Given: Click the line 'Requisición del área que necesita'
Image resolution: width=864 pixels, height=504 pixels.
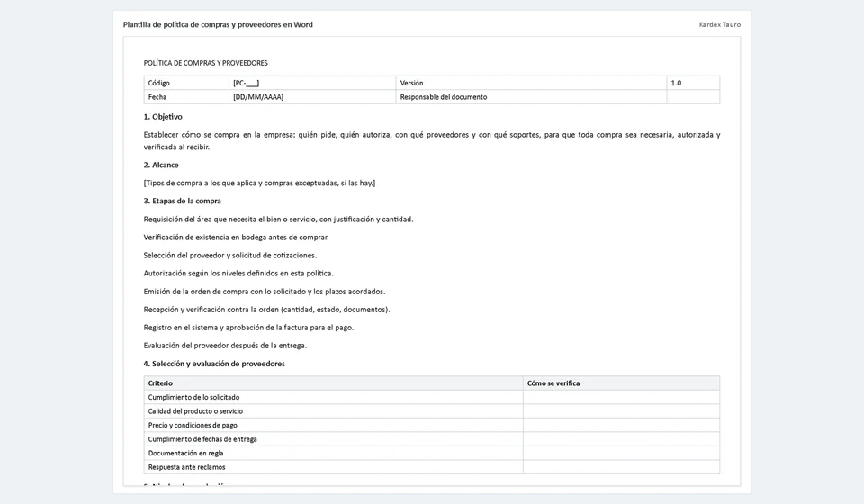Looking at the screenshot, I should pos(278,220).
